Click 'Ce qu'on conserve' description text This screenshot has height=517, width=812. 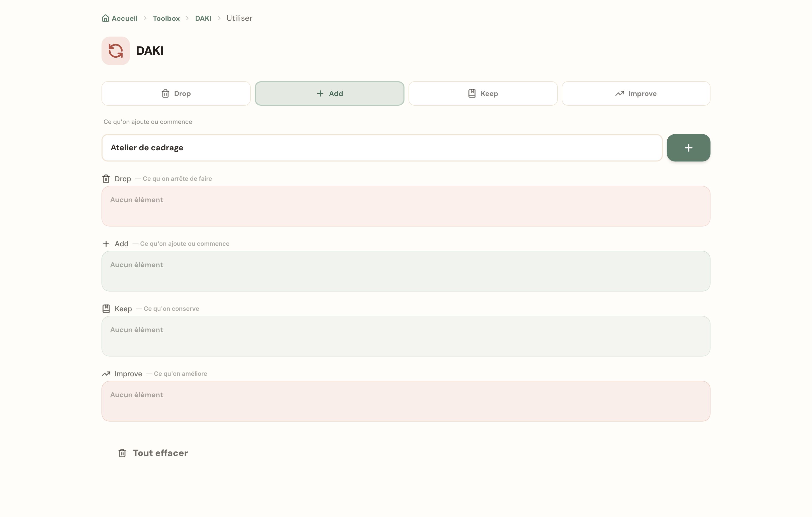click(x=171, y=309)
